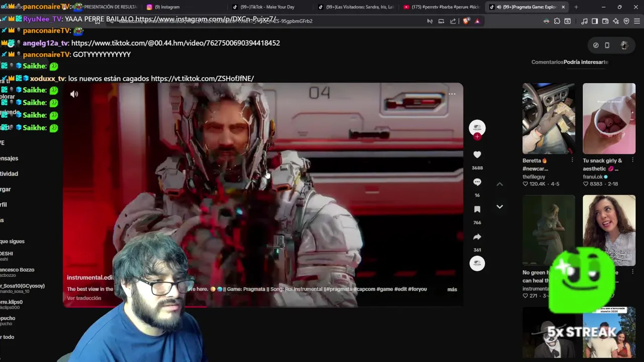Screen dimensions: 644x362
Task: Switch to Las Visitadoras TikTok tab
Action: [x=357, y=7]
